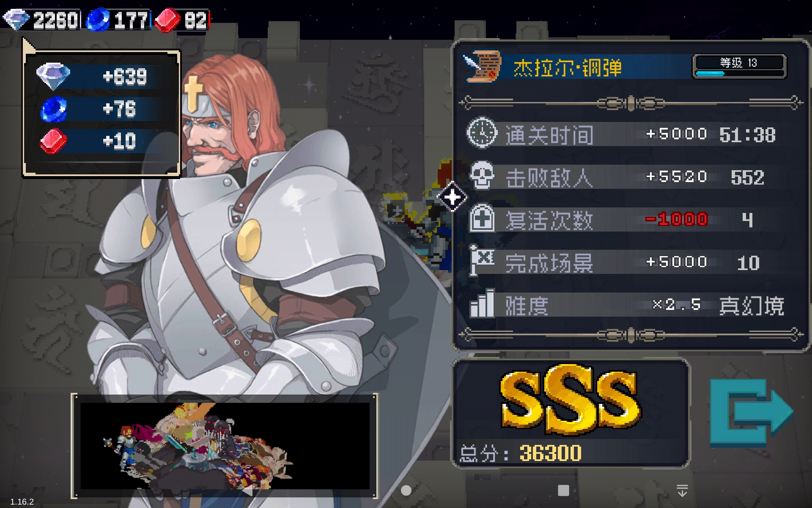The height and width of the screenshot is (508, 812).
Task: Click the bar chart icon beside 难度
Action: tap(482, 303)
